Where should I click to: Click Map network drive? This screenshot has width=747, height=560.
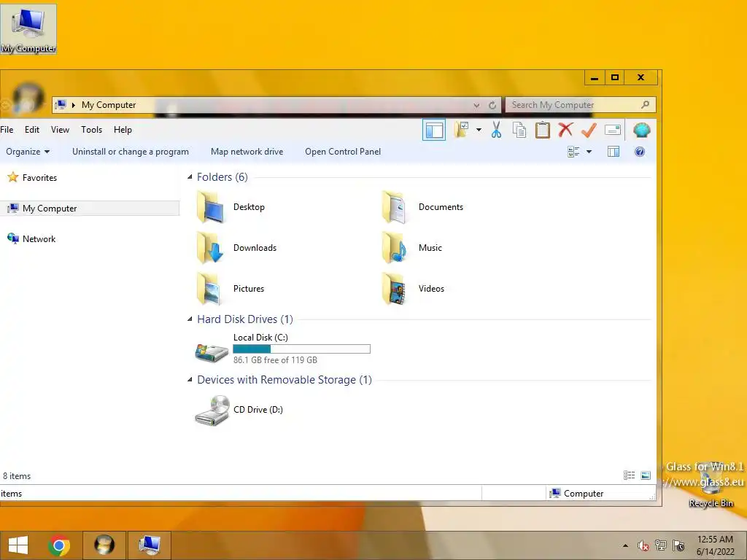[247, 152]
